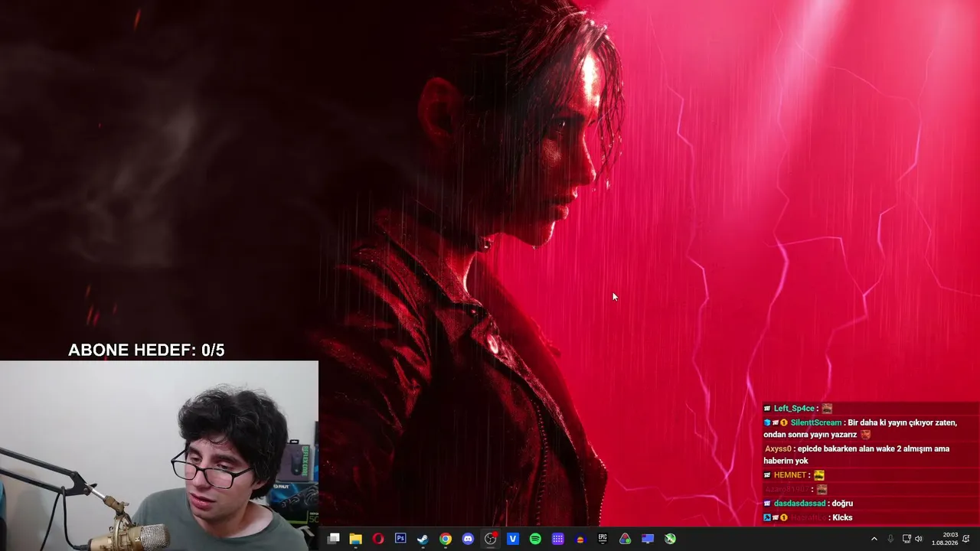
Task: Click the 'ABONE HEDEF: 0/5' goal text
Action: pos(146,350)
